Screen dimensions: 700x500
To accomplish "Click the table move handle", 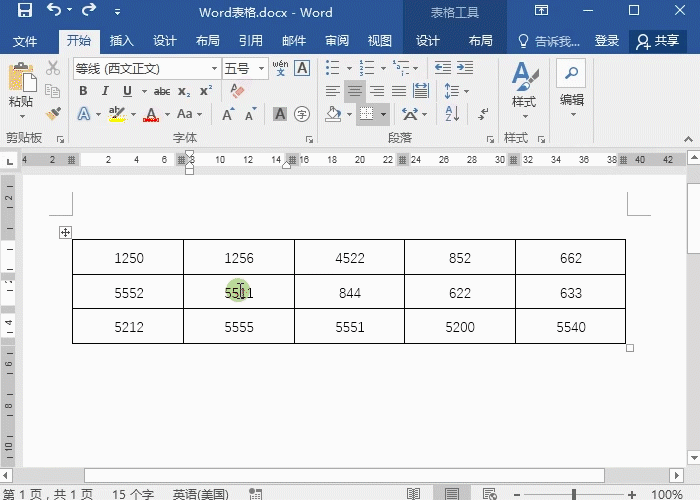I will point(65,233).
